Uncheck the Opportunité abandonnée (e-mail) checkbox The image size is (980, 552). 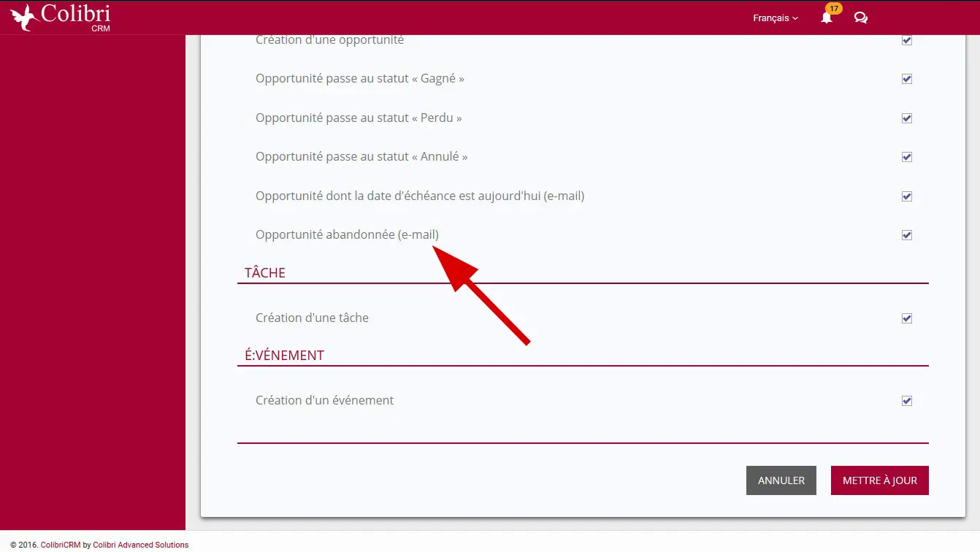907,235
